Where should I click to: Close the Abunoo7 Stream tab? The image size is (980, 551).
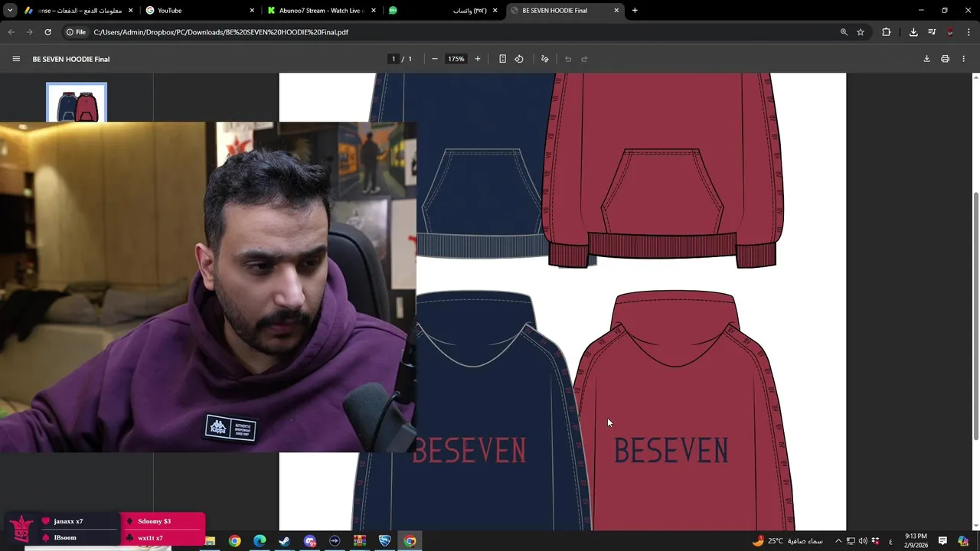pyautogui.click(x=374, y=11)
